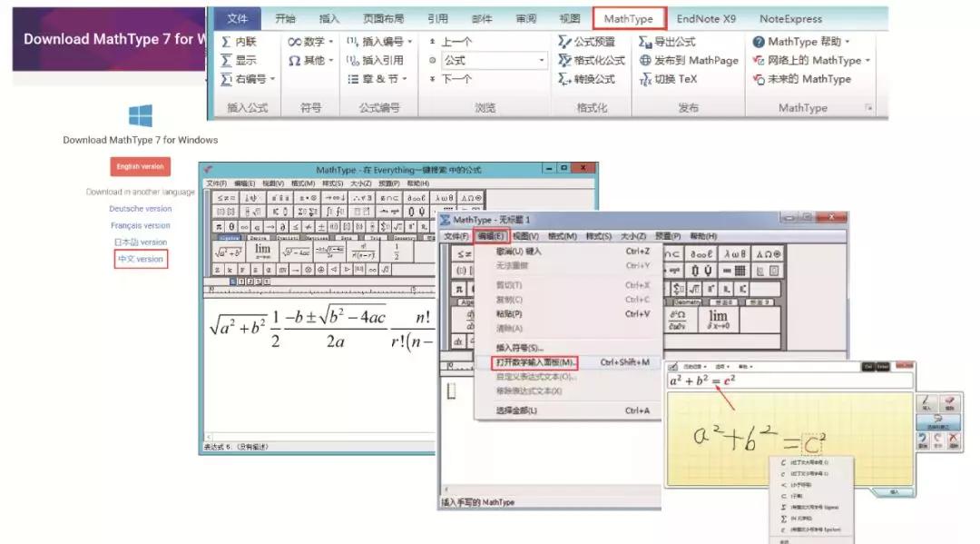The height and width of the screenshot is (544, 980).
Task: Open the Français version link
Action: click(x=140, y=226)
